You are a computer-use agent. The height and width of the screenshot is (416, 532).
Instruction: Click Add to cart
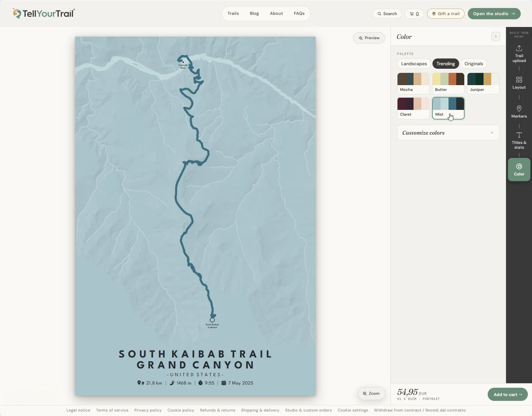click(508, 394)
